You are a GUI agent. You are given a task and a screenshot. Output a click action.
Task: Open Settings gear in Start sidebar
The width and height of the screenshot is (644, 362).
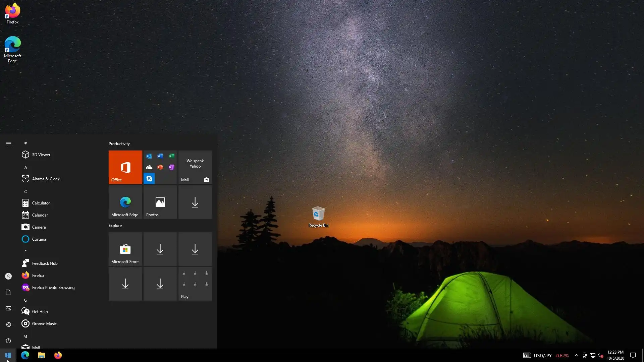[8, 324]
